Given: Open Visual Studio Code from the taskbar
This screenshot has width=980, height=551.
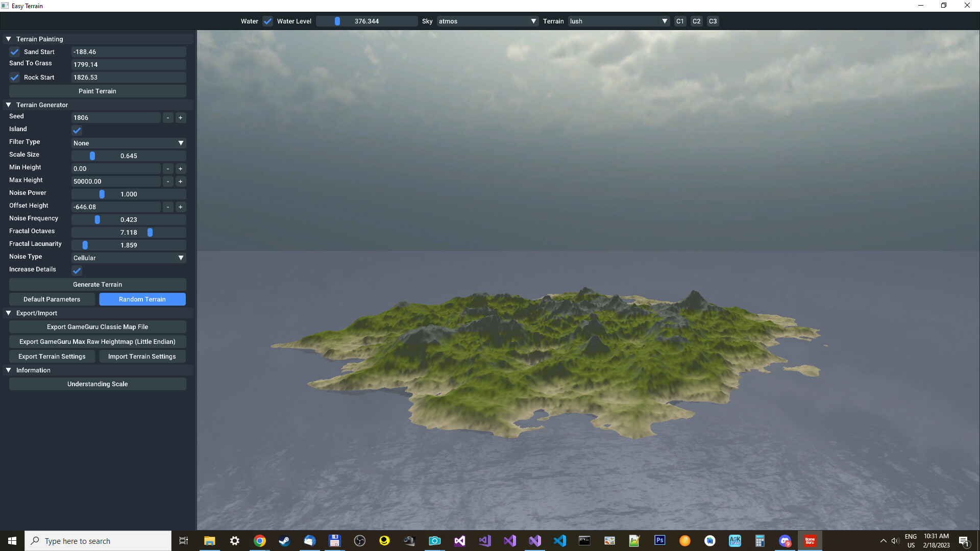Looking at the screenshot, I should tap(560, 540).
